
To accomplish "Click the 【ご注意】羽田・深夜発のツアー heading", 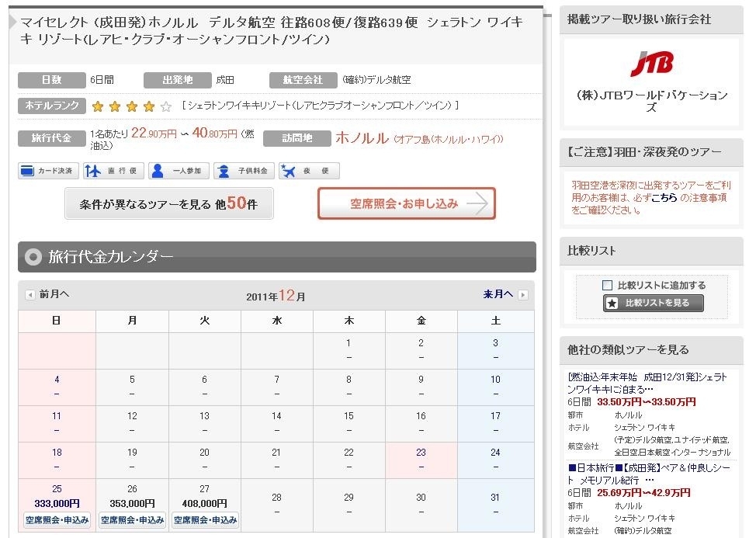I will click(x=644, y=152).
